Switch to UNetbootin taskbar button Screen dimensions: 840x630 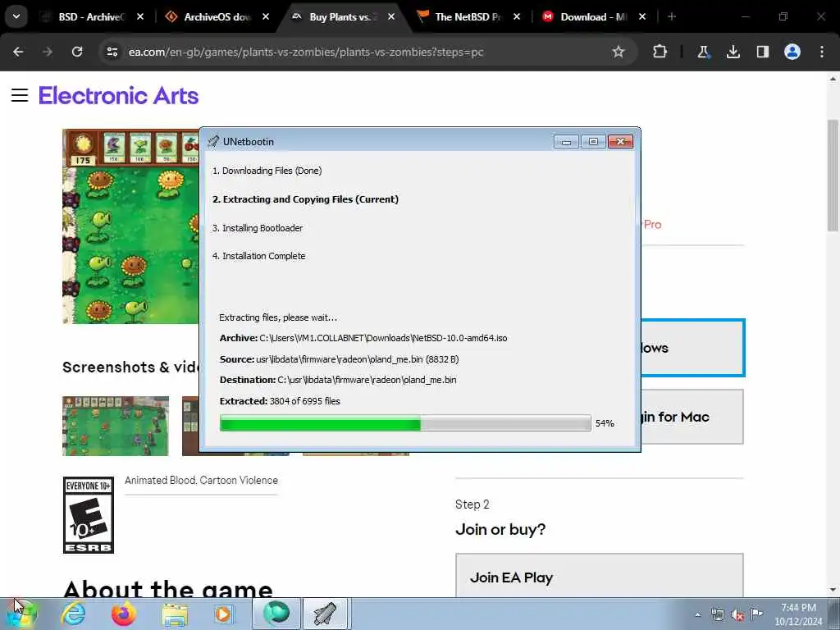click(326, 614)
